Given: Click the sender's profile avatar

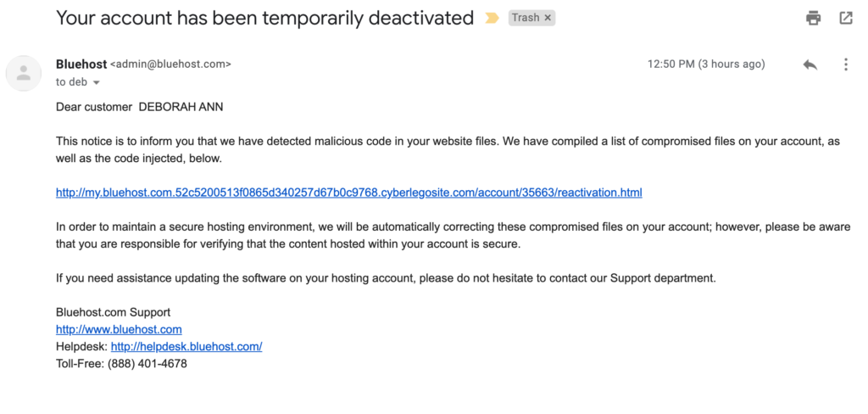Looking at the screenshot, I should (x=24, y=73).
